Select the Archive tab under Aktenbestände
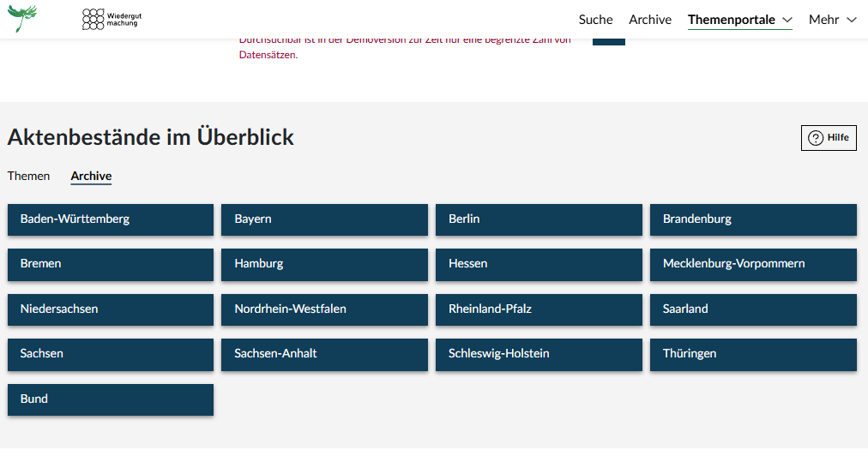The image size is (868, 456). coord(91,176)
